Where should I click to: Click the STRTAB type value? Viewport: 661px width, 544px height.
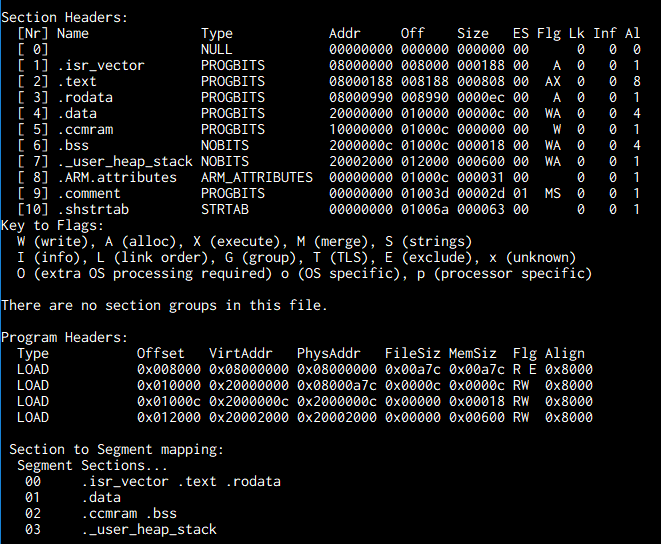coord(225,210)
